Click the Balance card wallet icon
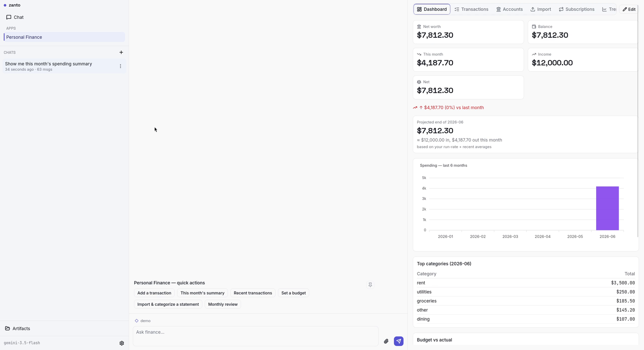 coord(534,27)
